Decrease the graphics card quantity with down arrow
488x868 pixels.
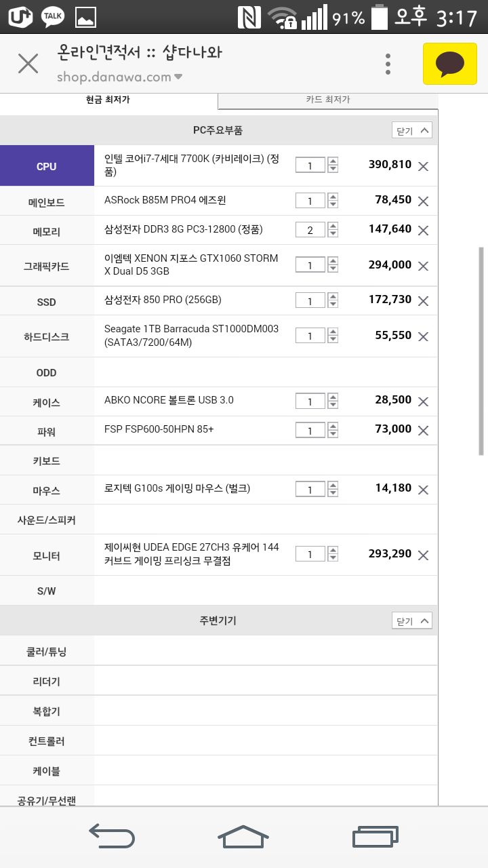tap(333, 270)
